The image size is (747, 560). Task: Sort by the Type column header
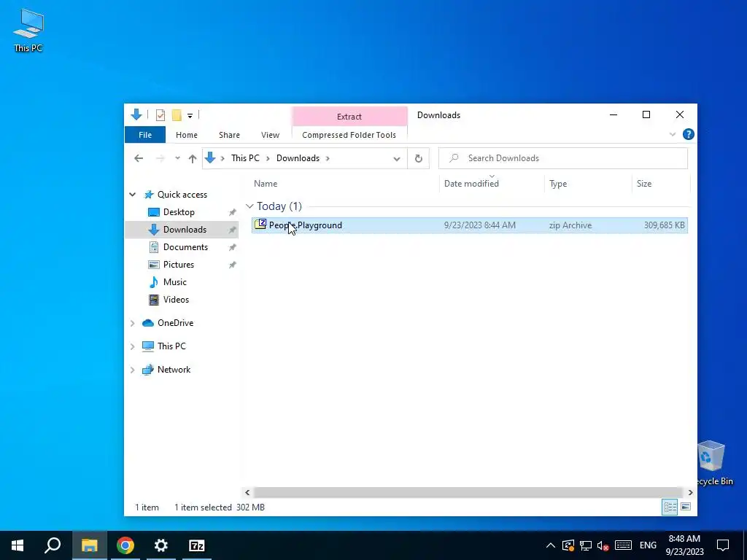pos(558,183)
